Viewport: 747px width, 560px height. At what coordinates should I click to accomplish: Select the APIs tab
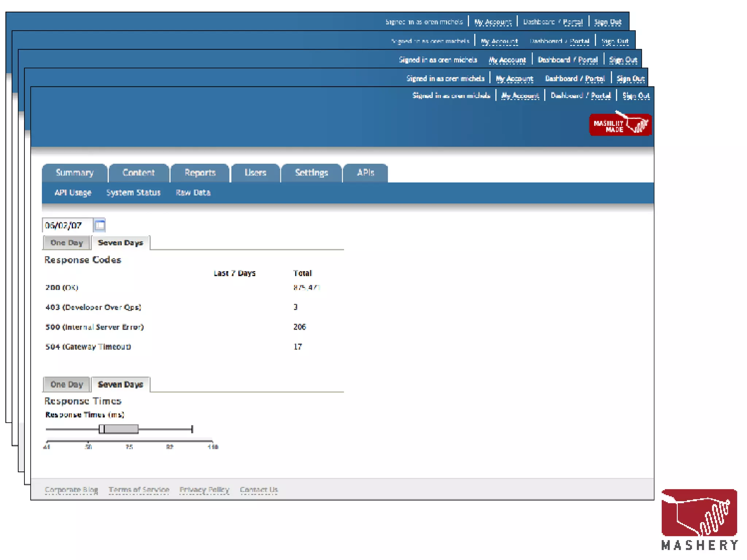(x=365, y=173)
